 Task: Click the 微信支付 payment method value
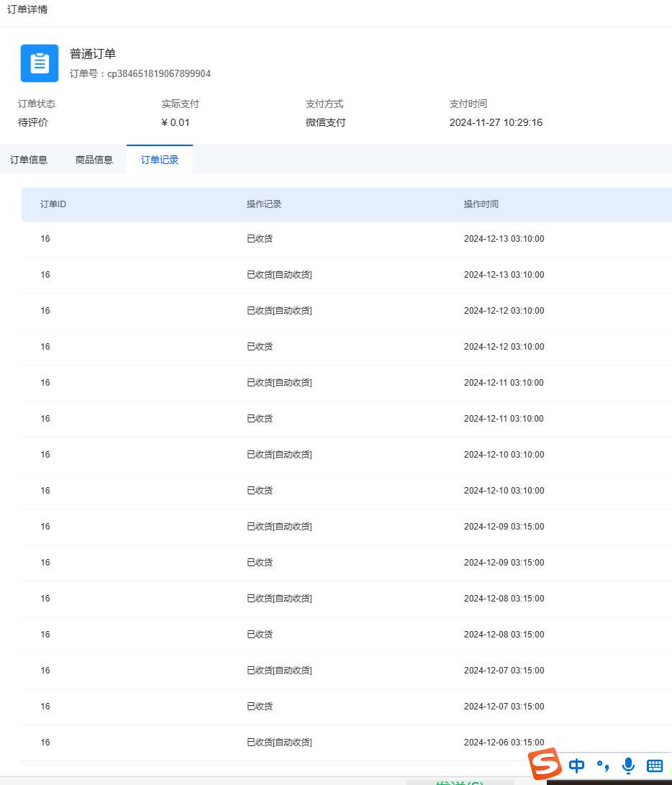(x=325, y=122)
